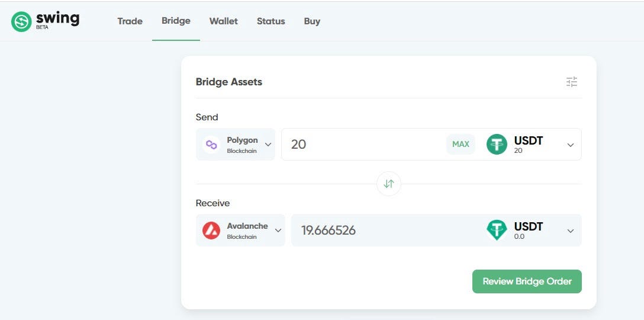
Task: Click the swing BETA wordmark
Action: (x=57, y=21)
